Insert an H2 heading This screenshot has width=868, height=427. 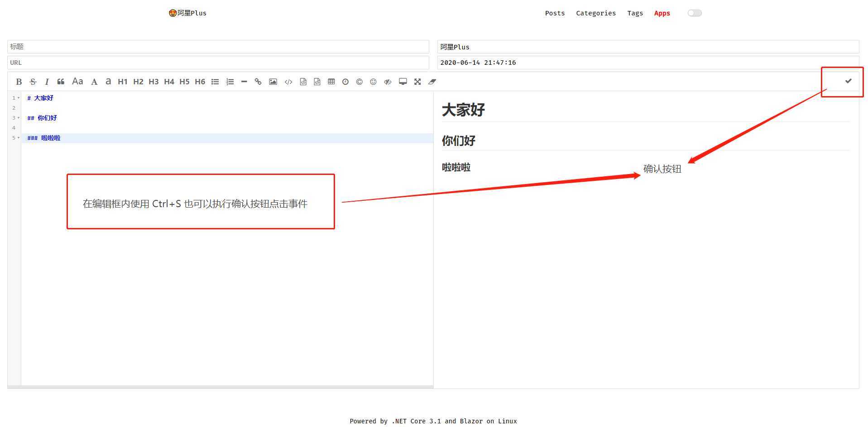(138, 82)
